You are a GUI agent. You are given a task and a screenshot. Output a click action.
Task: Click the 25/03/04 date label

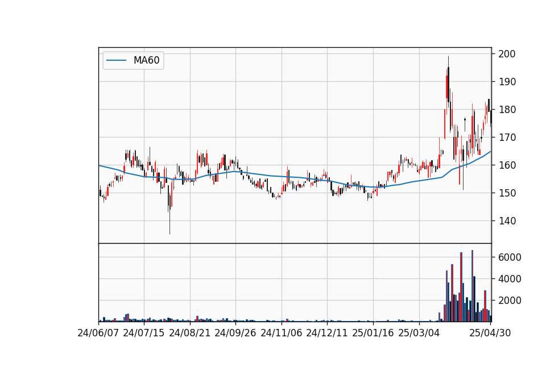(419, 333)
